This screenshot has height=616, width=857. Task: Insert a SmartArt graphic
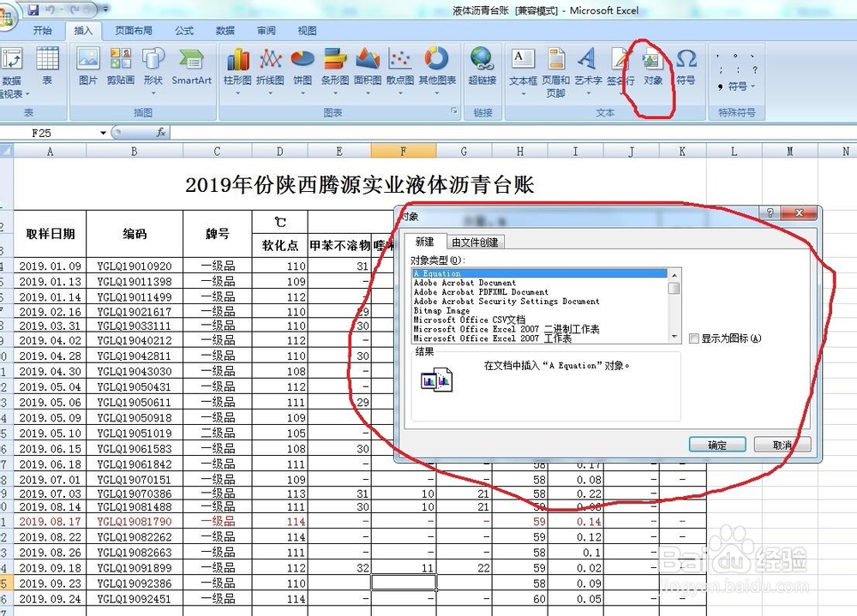click(191, 67)
